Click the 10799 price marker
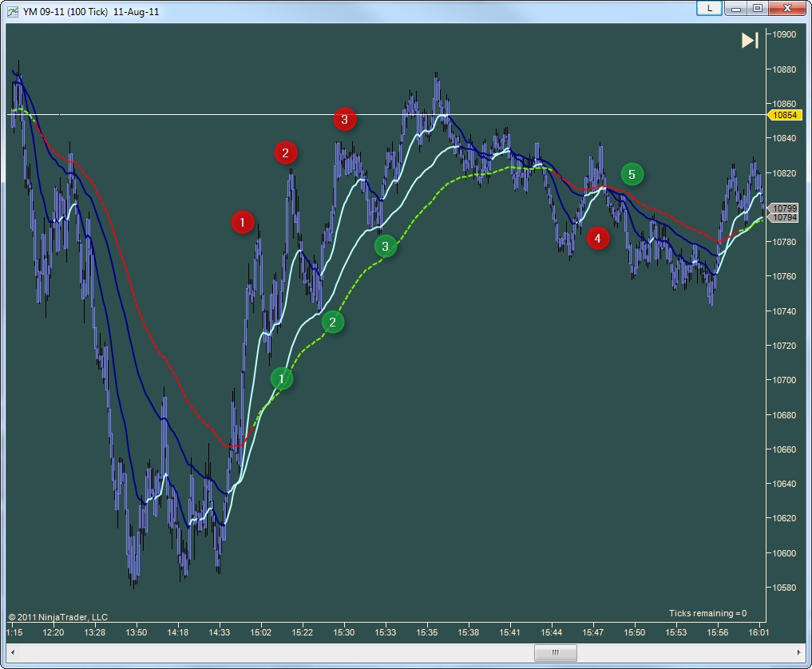 (x=784, y=208)
